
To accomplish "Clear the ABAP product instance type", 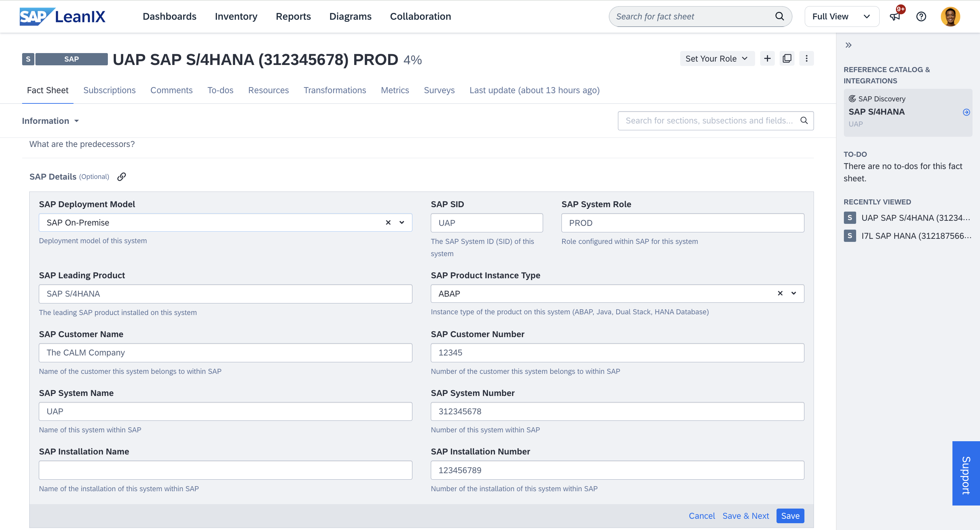I will [780, 293].
